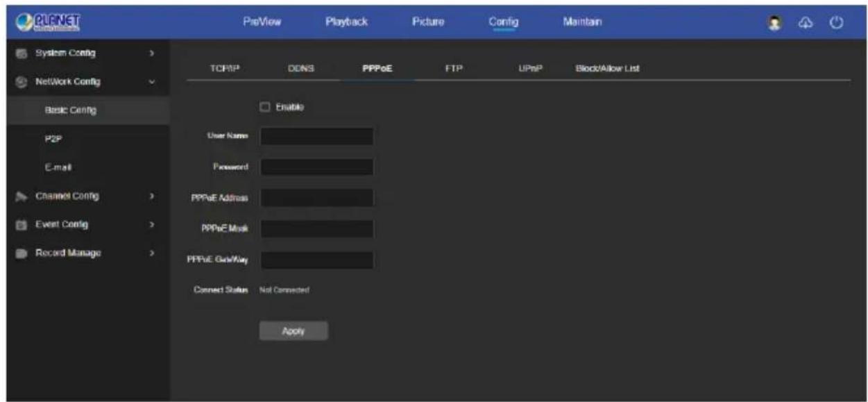Click the cloud upload icon
Screen dimensions: 868x402
(807, 22)
